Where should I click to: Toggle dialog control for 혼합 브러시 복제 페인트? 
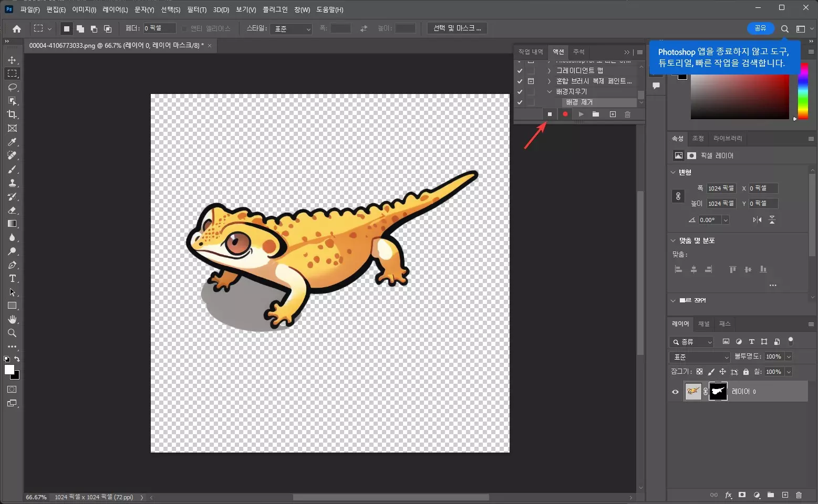[x=531, y=81]
